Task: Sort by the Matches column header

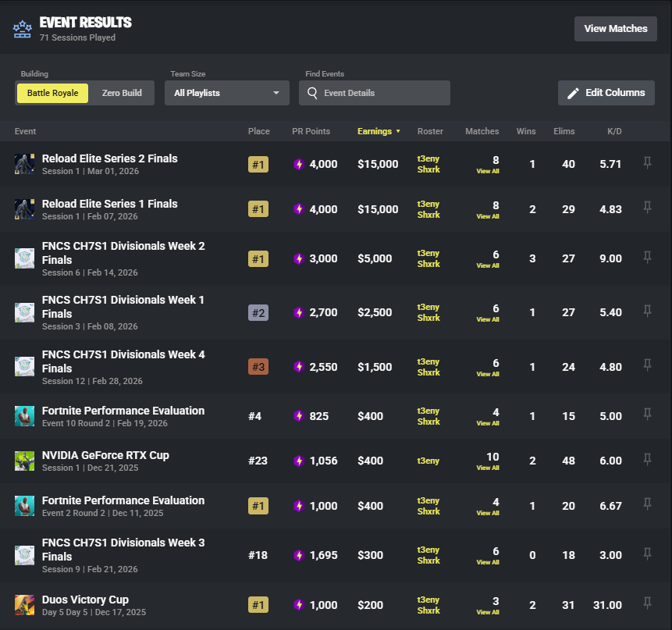Action: point(482,131)
